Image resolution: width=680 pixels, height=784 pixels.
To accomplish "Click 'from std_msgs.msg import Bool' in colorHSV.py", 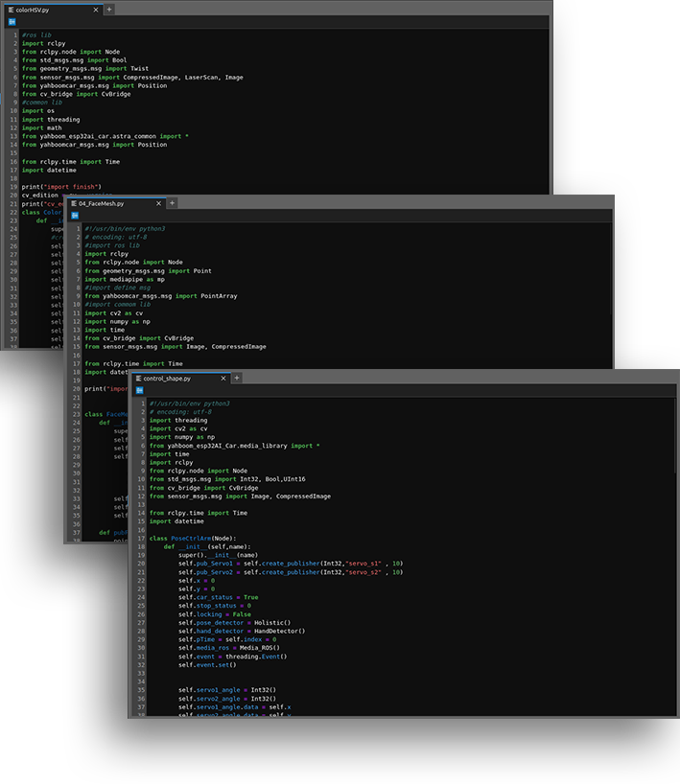I will click(74, 60).
